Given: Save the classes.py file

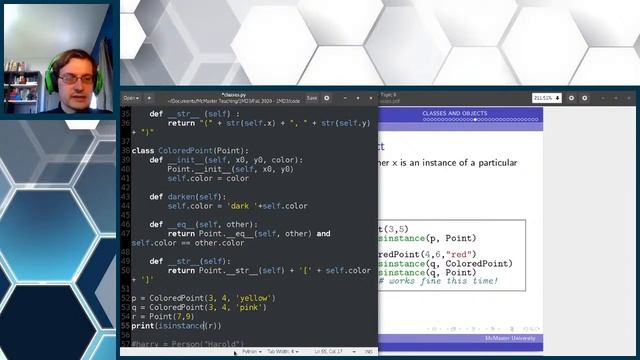Looking at the screenshot, I should point(312,98).
